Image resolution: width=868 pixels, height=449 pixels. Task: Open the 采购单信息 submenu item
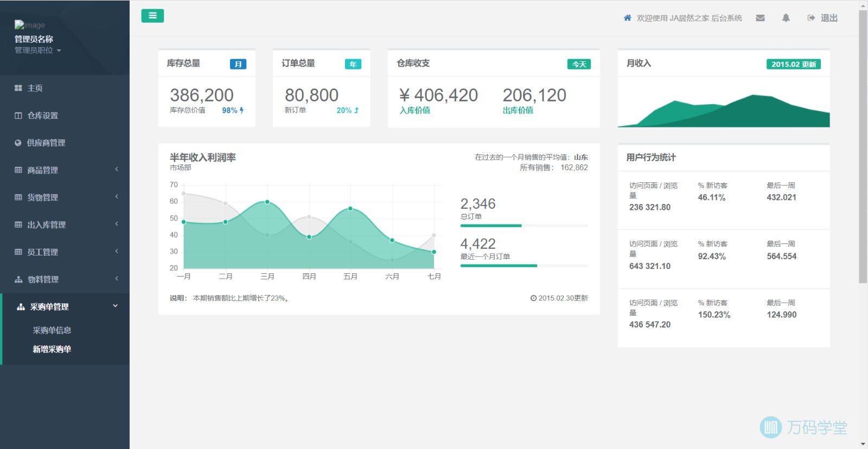point(52,330)
